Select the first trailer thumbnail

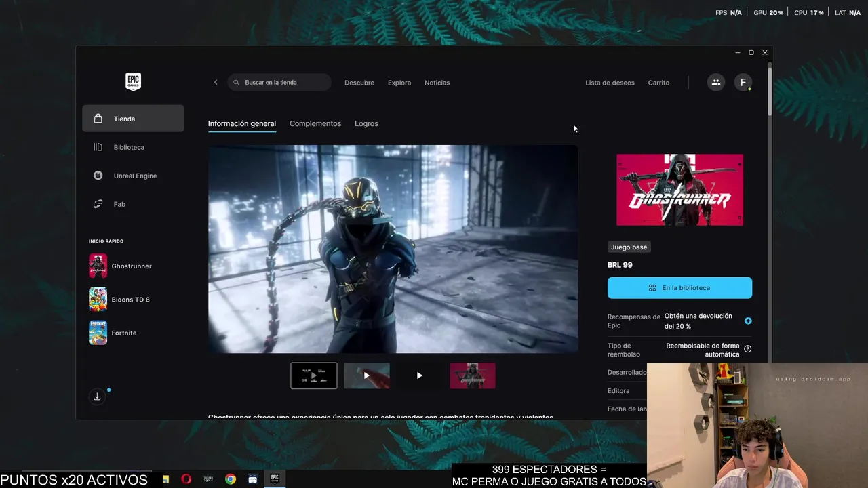click(314, 375)
